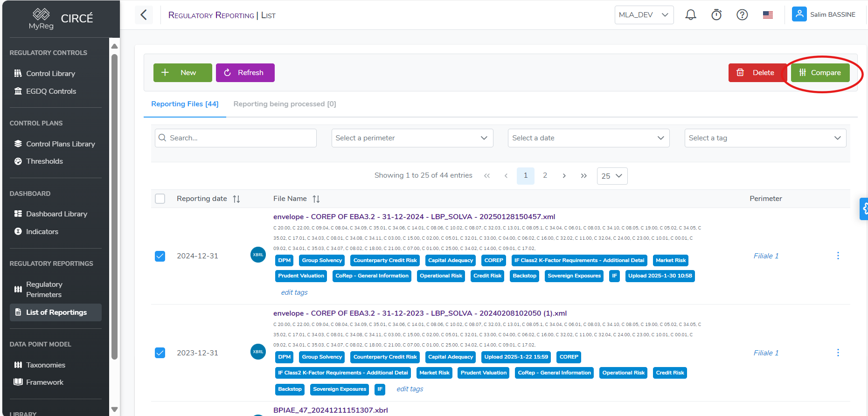This screenshot has height=416, width=868.
Task: Sort by File Name
Action: [x=316, y=199]
